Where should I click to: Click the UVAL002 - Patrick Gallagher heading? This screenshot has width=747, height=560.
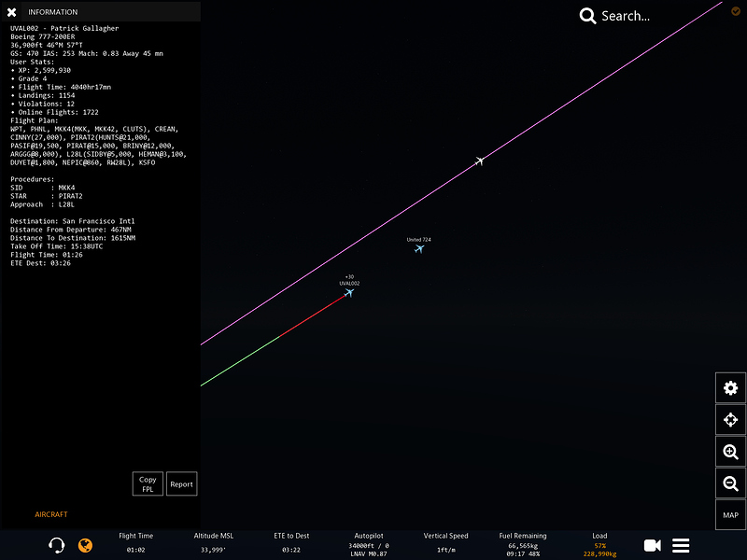coord(64,28)
